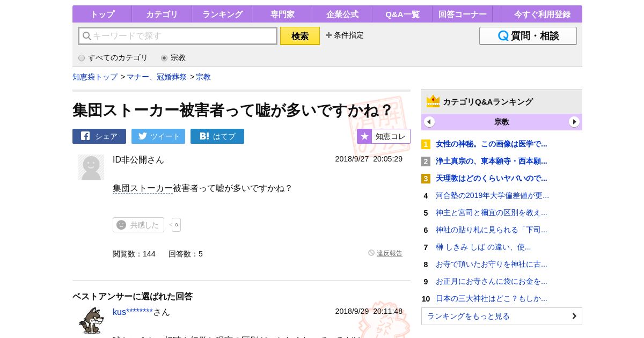This screenshot has width=644, height=338.
Task: Click the crown icon in ranking header
Action: tap(433, 101)
